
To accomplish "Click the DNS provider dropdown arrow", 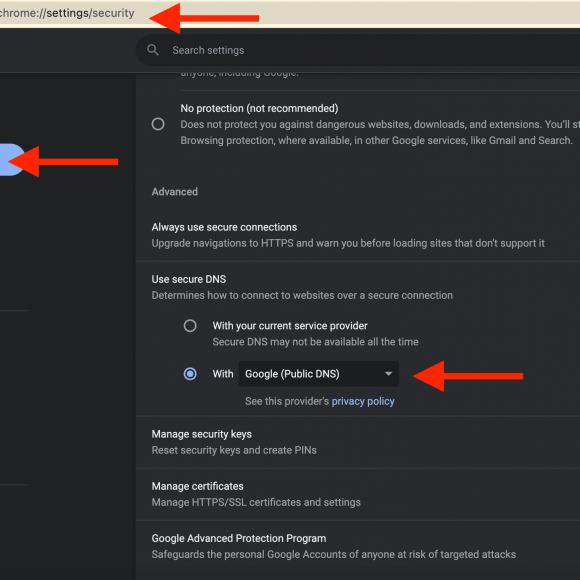I will point(388,374).
